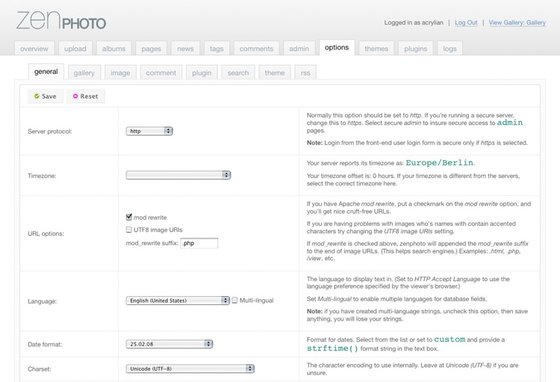The height and width of the screenshot is (382, 560).
Task: Open the Date format dropdown
Action: point(169,344)
